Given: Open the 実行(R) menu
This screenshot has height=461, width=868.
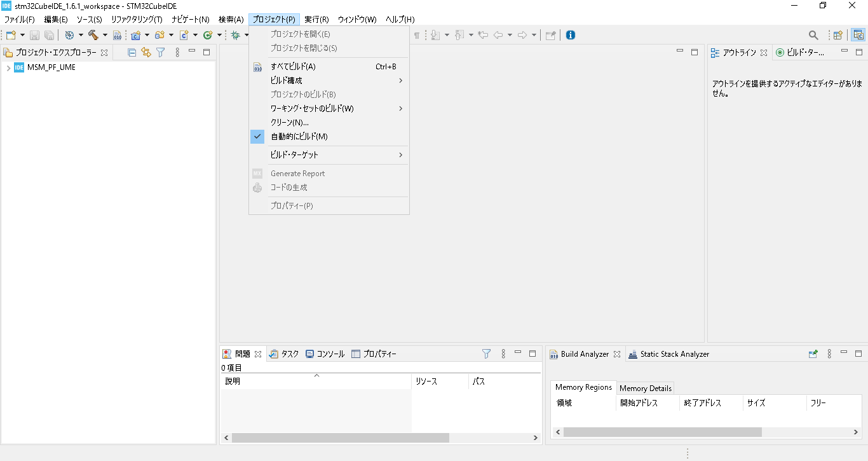Looking at the screenshot, I should tap(316, 20).
